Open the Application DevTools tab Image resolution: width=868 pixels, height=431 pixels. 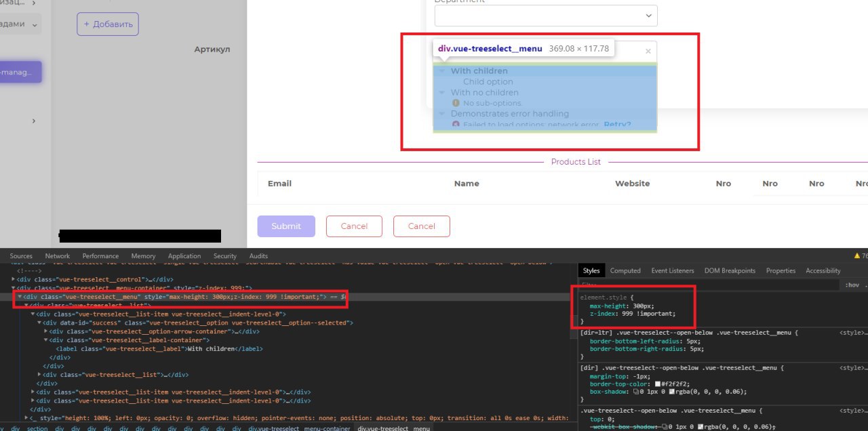click(x=184, y=256)
